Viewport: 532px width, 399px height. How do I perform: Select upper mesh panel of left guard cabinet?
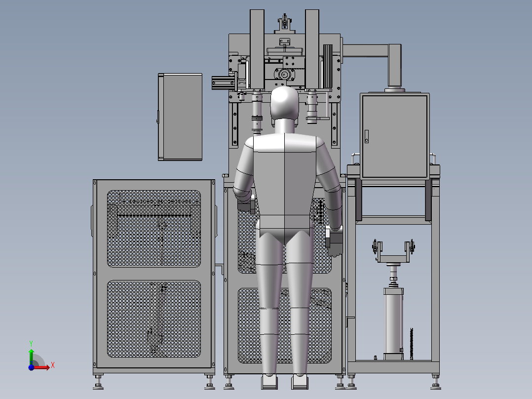[x=154, y=229]
